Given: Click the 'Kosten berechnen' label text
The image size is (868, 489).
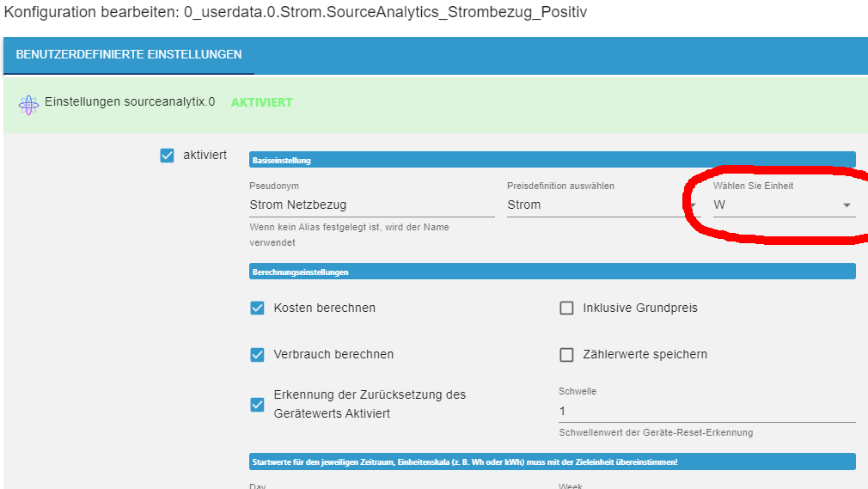Looking at the screenshot, I should (324, 308).
